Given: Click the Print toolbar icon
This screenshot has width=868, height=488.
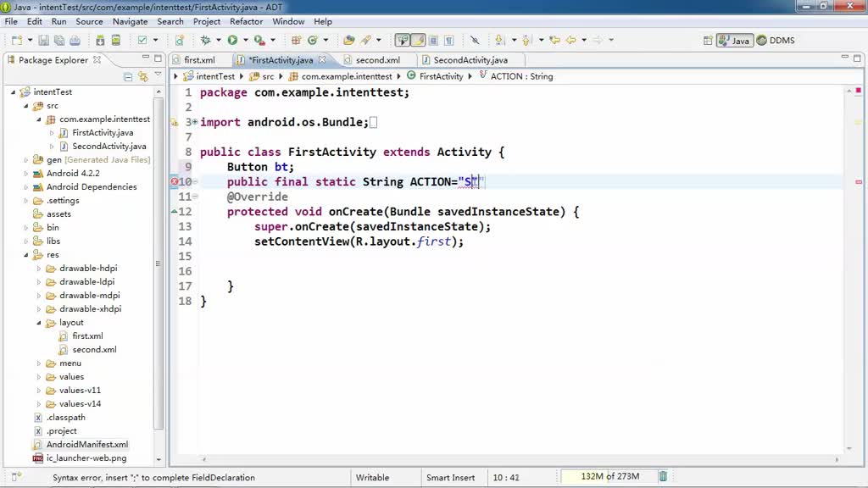Looking at the screenshot, I should point(75,41).
